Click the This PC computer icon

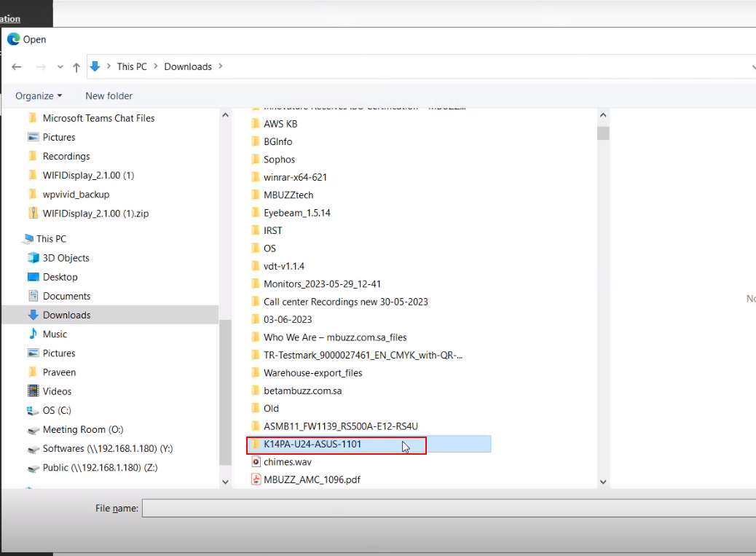coord(28,239)
